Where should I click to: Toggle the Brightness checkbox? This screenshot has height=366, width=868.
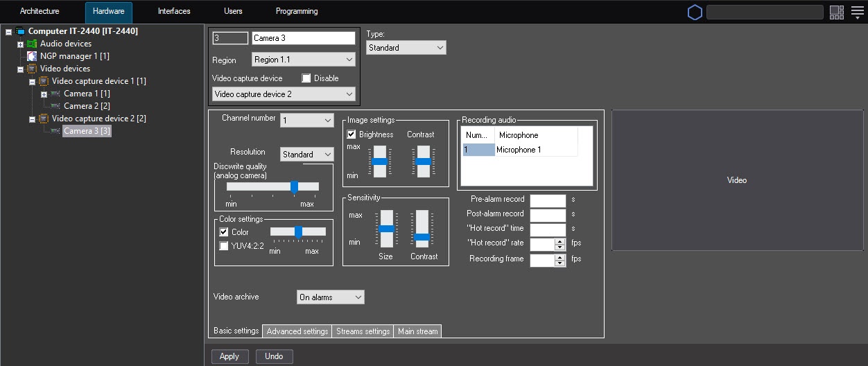351,134
